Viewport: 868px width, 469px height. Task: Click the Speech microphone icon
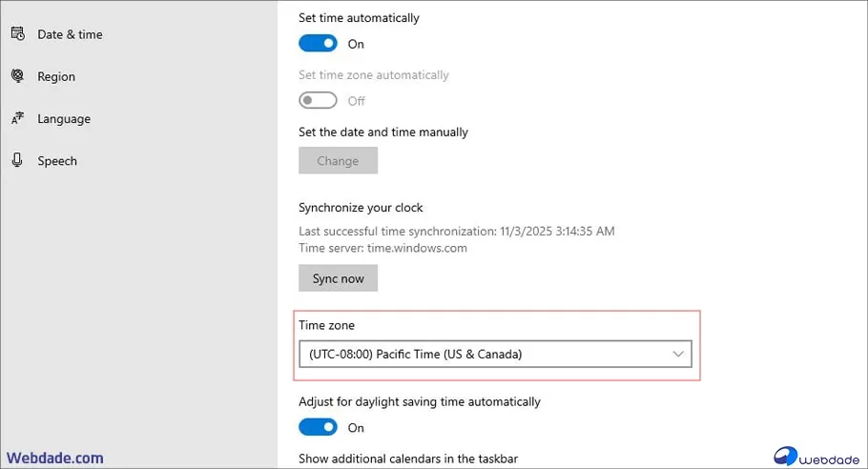(x=18, y=160)
